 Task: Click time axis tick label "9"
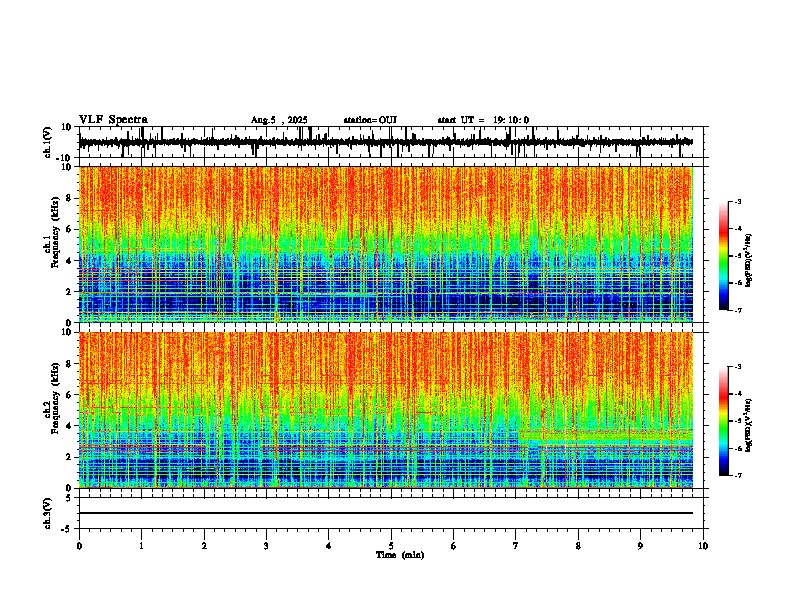point(640,546)
